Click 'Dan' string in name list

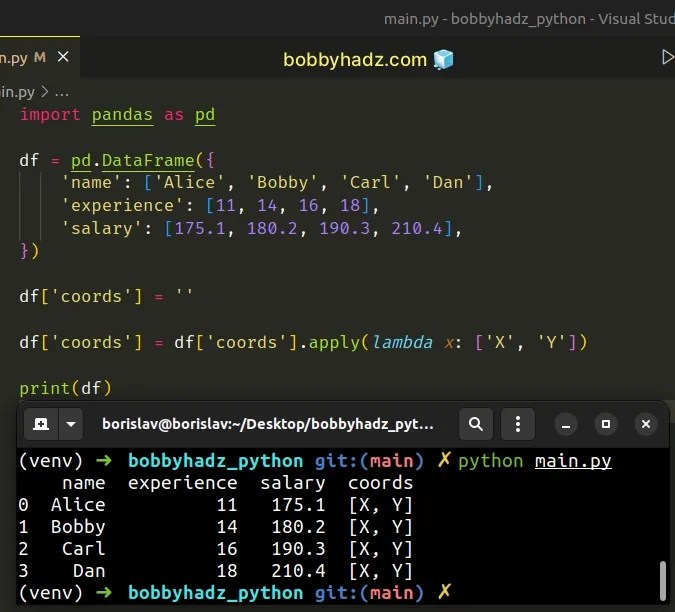(448, 182)
